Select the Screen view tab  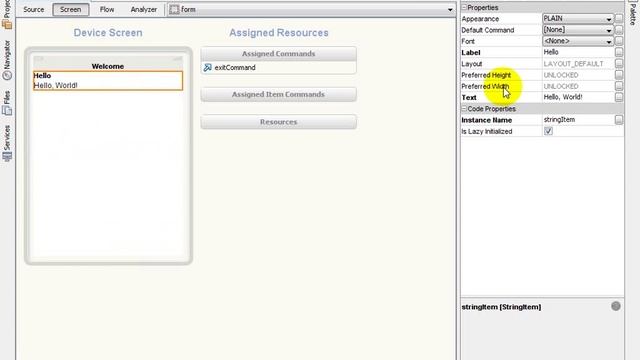[x=71, y=9]
